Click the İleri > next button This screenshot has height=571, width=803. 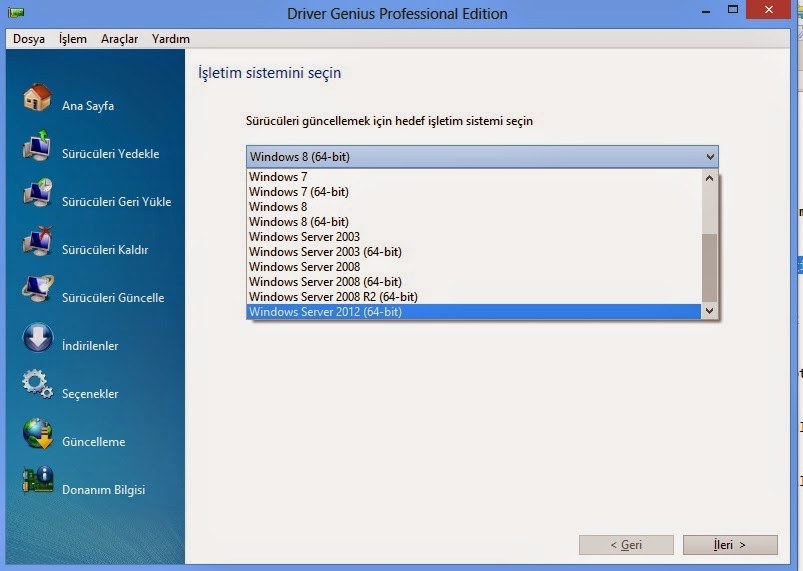[730, 545]
